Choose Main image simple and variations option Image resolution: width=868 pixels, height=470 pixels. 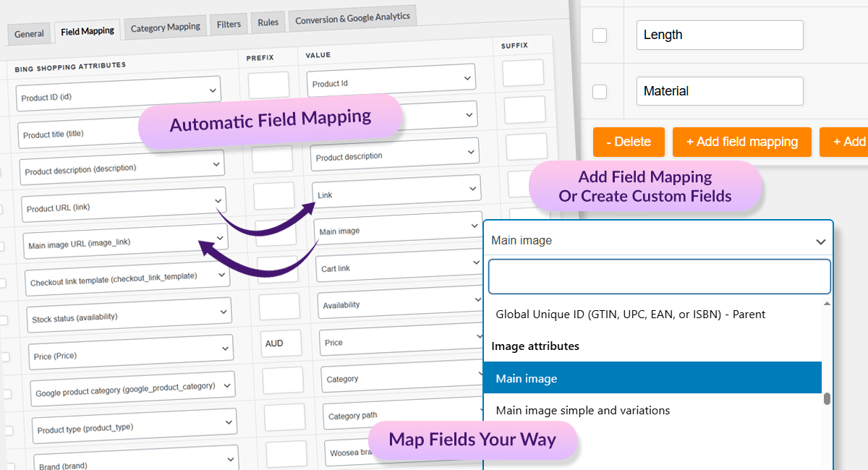653,411
